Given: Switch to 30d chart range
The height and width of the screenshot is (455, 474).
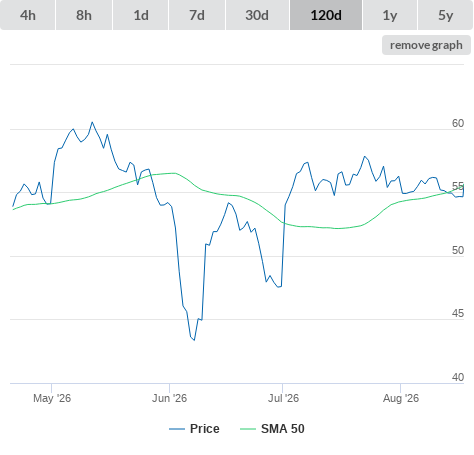Looking at the screenshot, I should 257,15.
